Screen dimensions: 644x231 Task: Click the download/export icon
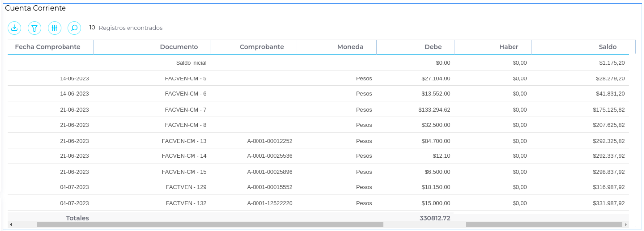coord(15,28)
